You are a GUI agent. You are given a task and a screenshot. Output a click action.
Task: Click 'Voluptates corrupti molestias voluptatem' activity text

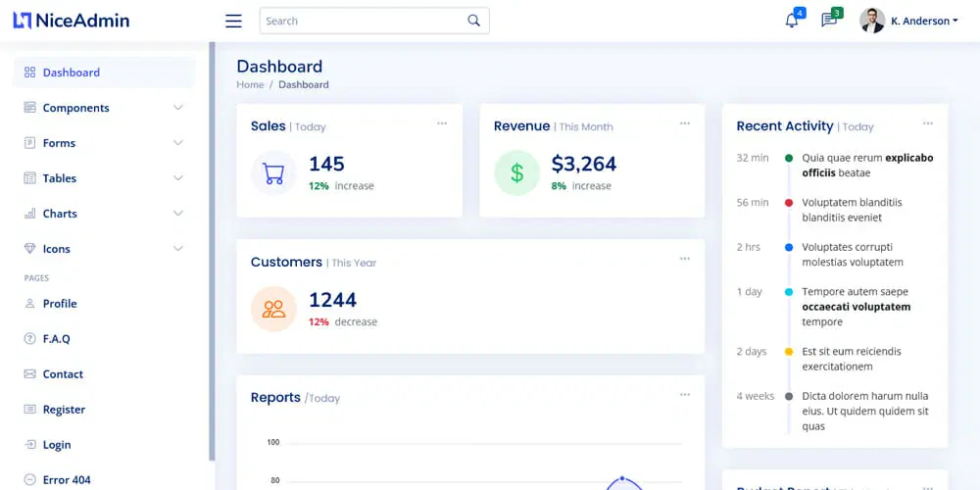click(x=853, y=255)
